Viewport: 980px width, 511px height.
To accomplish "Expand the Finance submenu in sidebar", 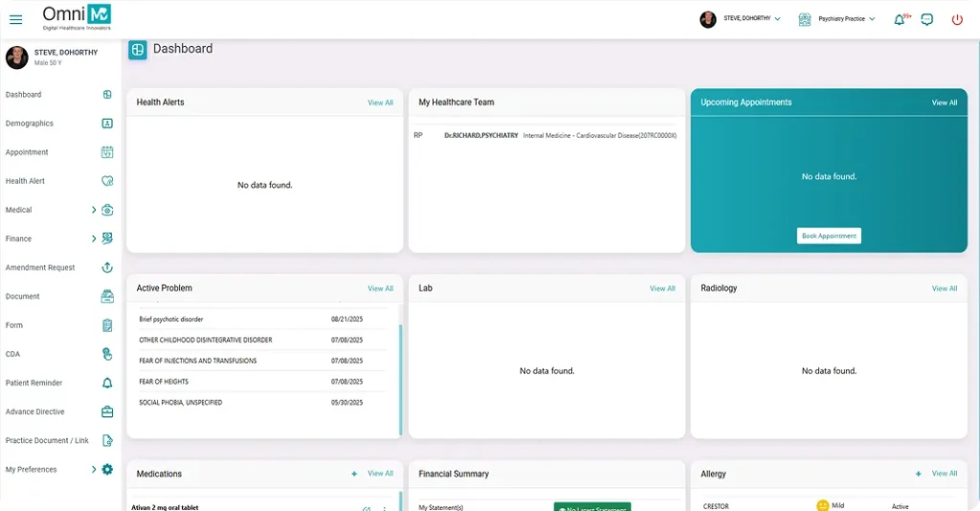I will (94, 238).
